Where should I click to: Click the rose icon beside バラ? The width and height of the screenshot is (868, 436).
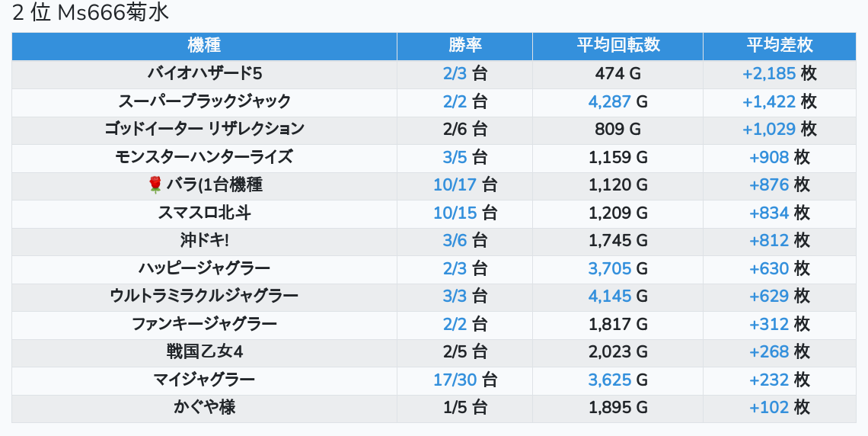point(155,184)
